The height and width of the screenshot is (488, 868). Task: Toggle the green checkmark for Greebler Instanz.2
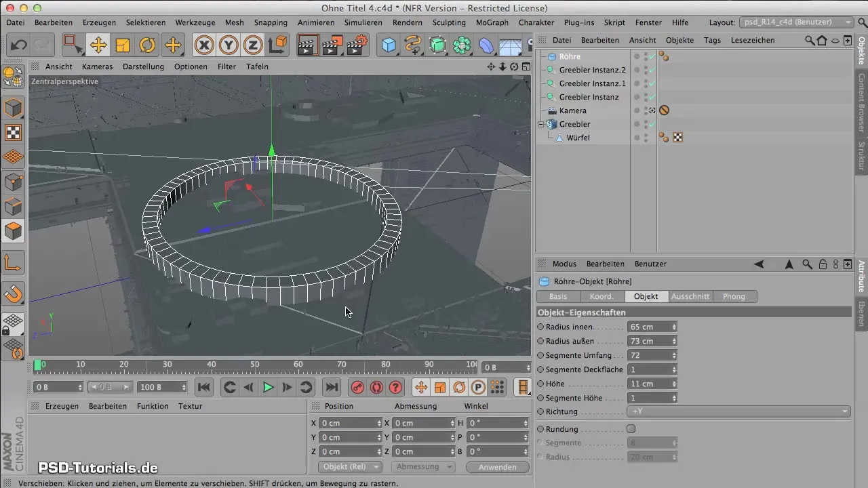point(652,70)
